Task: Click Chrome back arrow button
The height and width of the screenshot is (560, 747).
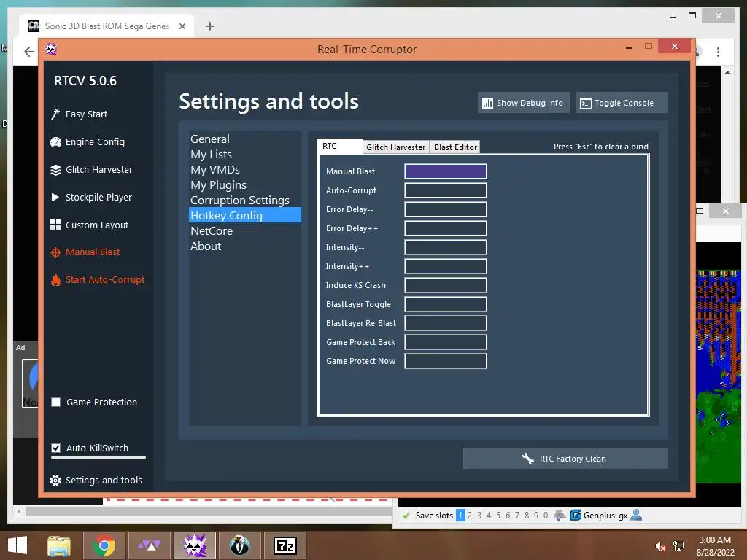Action: coord(29,52)
